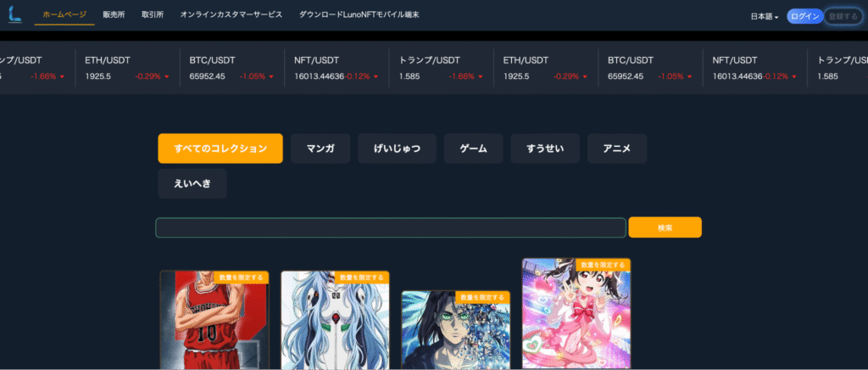Select the えいへき category
This screenshot has width=868, height=370.
(192, 184)
